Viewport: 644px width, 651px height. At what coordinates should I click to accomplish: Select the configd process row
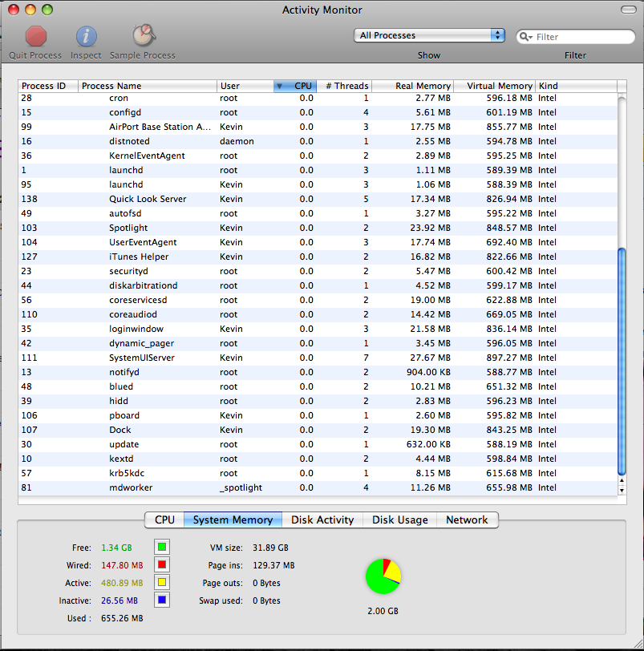(x=318, y=112)
